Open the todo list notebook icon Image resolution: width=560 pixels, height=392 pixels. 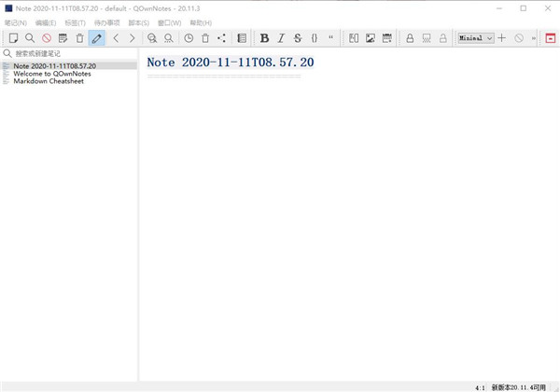242,38
